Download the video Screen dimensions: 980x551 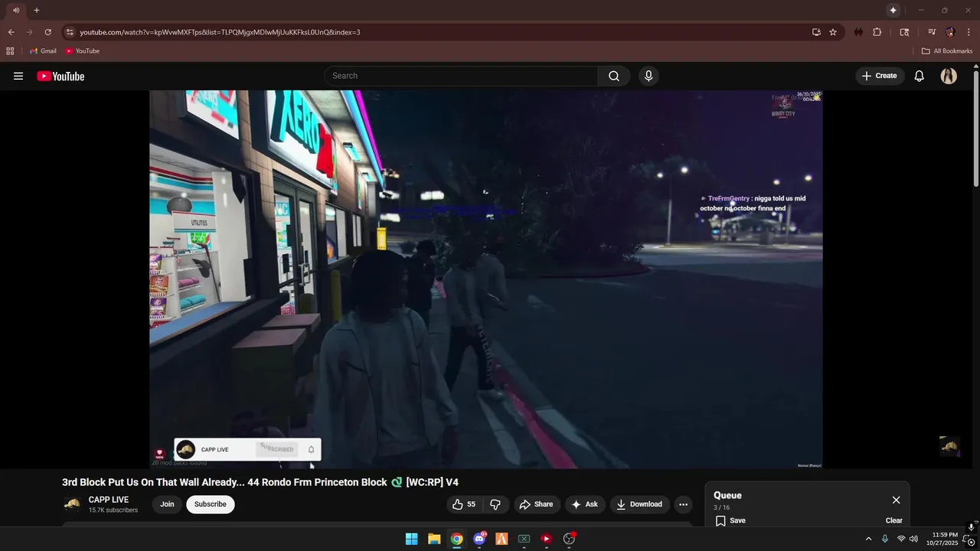(639, 504)
